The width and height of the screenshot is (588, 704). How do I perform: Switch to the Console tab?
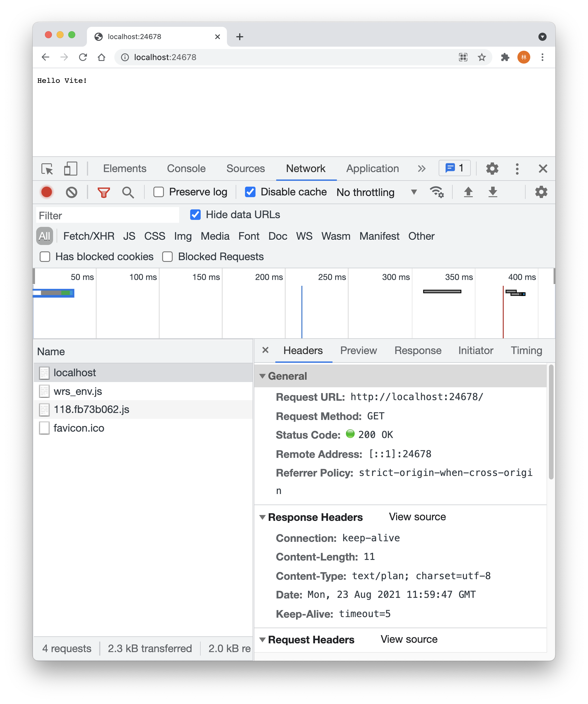pyautogui.click(x=186, y=169)
